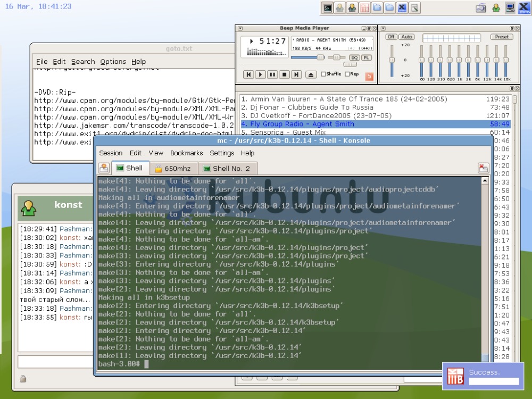Adjust the equalizer preamp slider
The image size is (532, 399).
pyautogui.click(x=392, y=61)
